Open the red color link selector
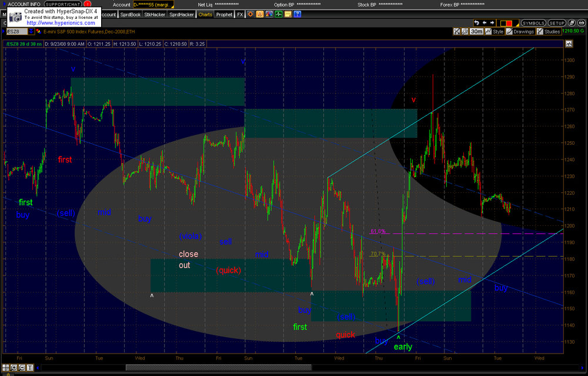The image size is (588, 376). (x=509, y=24)
